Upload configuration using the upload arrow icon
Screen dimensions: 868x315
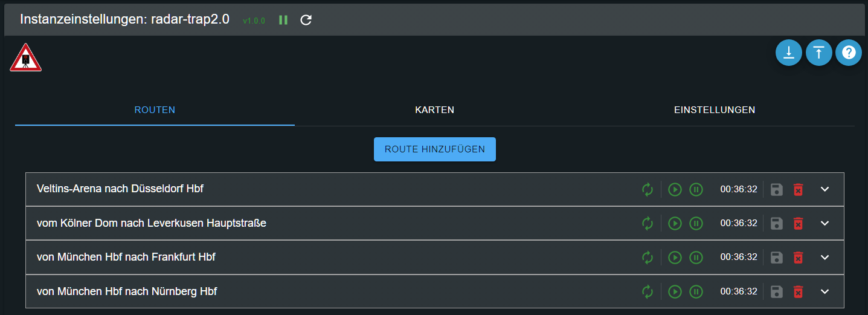819,53
